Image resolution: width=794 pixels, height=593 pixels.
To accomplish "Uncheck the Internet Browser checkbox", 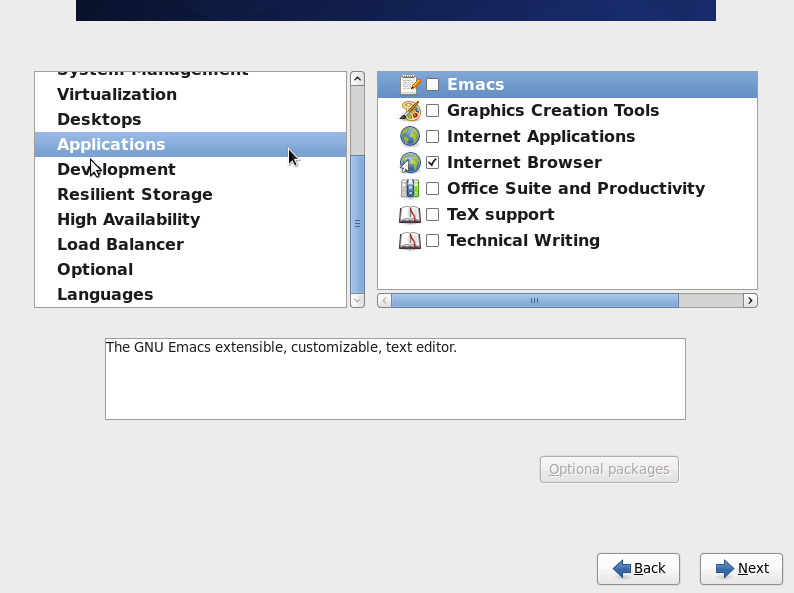I will (433, 163).
